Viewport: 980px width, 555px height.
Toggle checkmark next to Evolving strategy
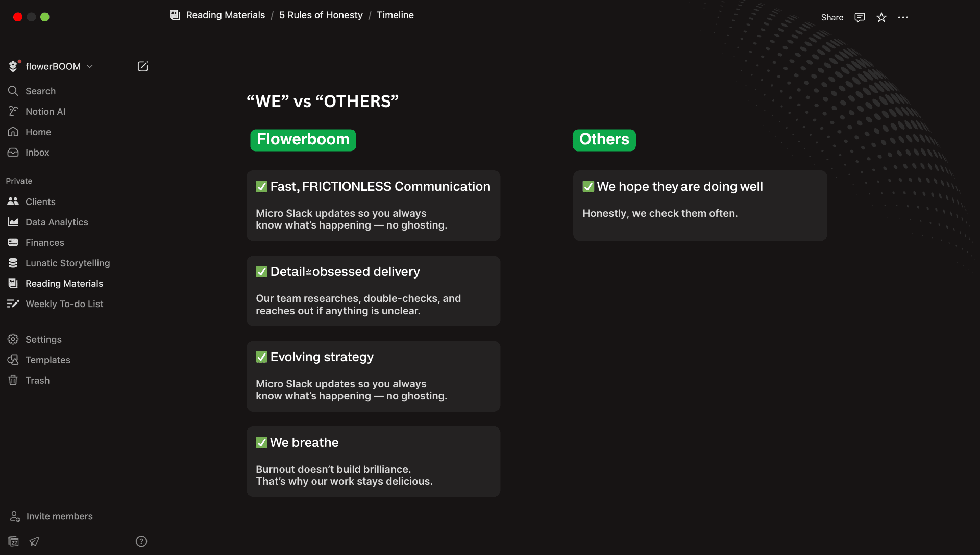(261, 357)
